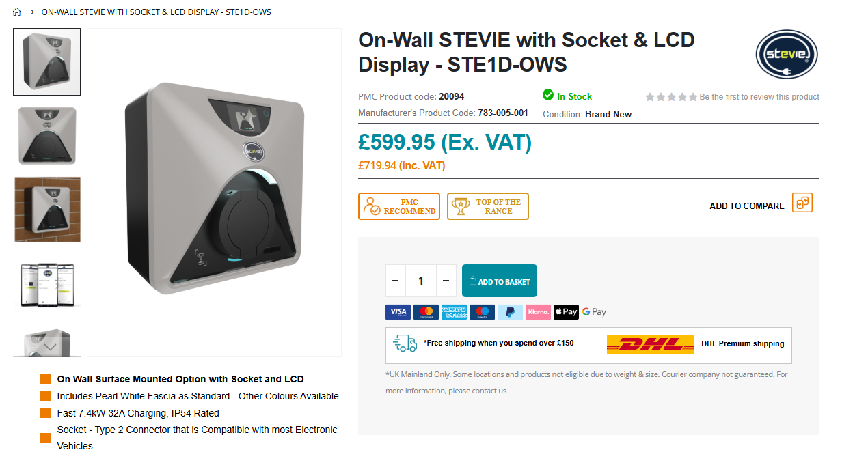Click the PMC Recommend badge

pos(399,206)
